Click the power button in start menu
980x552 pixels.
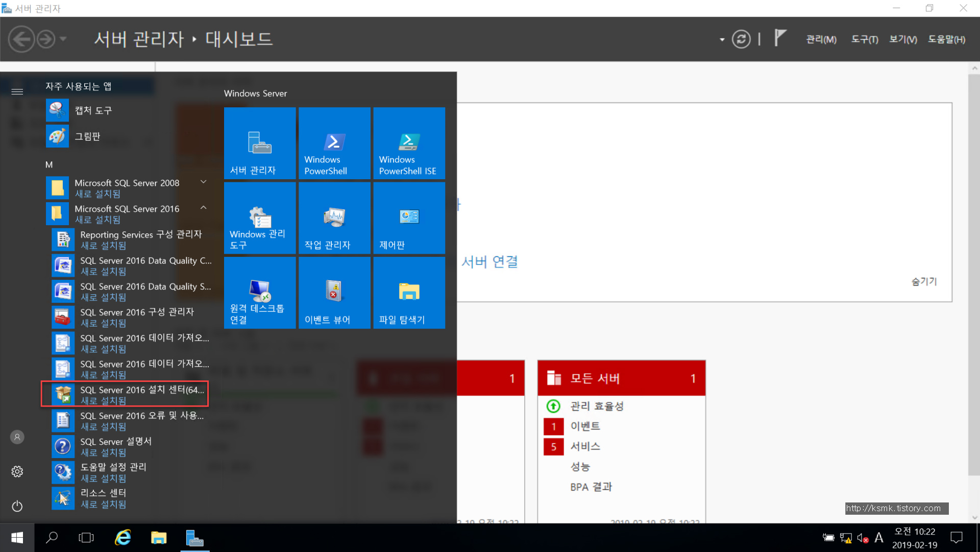coord(17,506)
